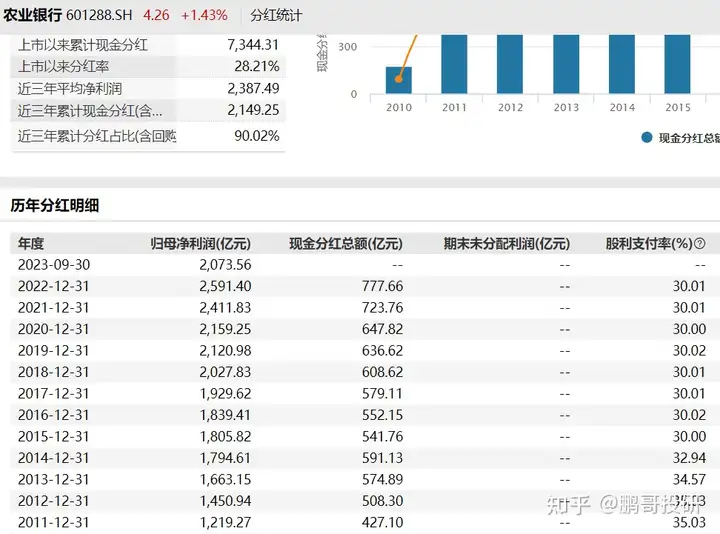Sort by 年度 column header
The width and height of the screenshot is (720, 534).
click(31, 243)
